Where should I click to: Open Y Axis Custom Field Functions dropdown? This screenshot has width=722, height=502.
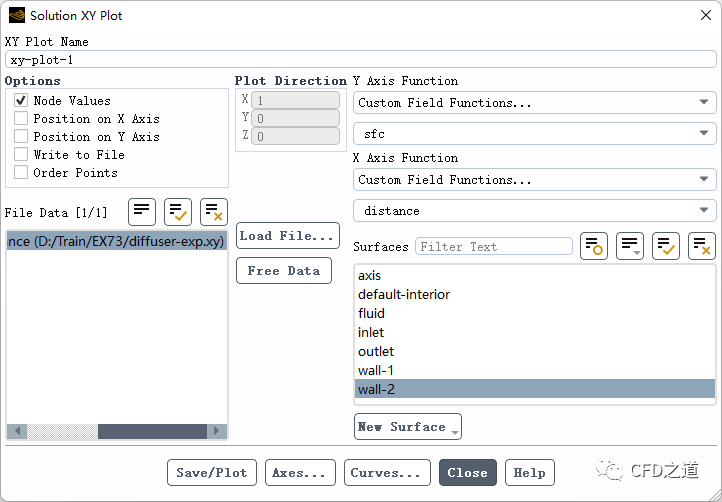[x=534, y=103]
